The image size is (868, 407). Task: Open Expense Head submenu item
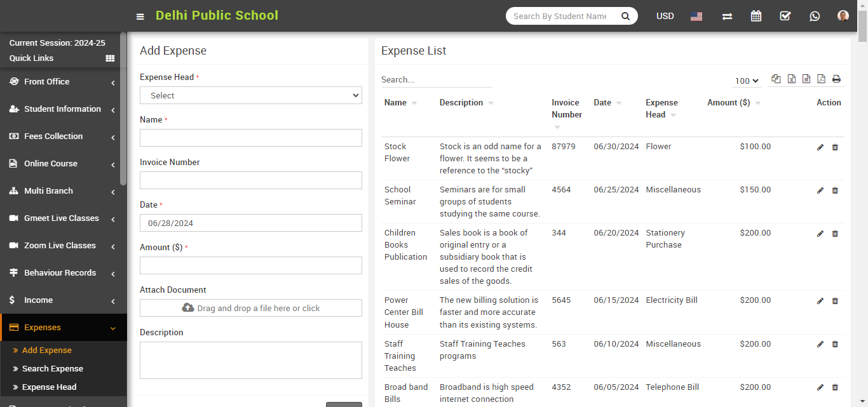click(x=49, y=387)
